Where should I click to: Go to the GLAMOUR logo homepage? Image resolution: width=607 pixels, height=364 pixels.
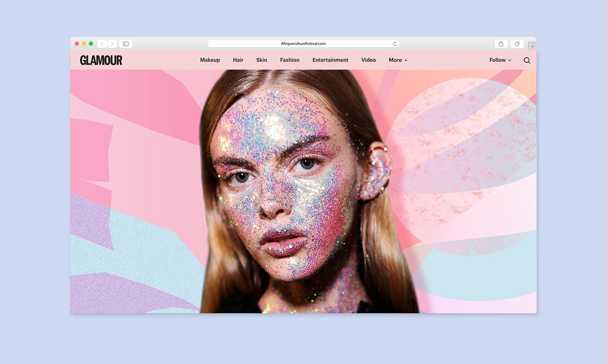coord(101,60)
